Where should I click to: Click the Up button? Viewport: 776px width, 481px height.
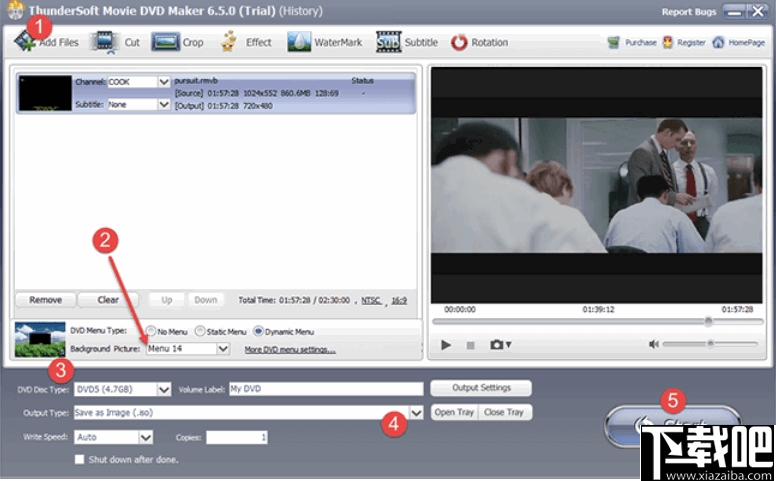tap(167, 300)
